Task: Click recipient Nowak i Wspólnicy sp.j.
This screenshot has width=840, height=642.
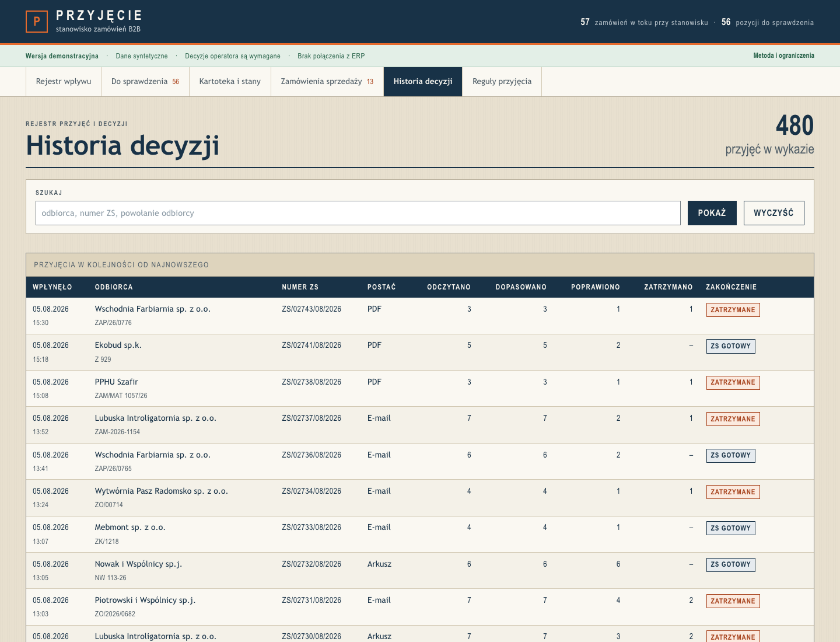Action: pos(139,564)
